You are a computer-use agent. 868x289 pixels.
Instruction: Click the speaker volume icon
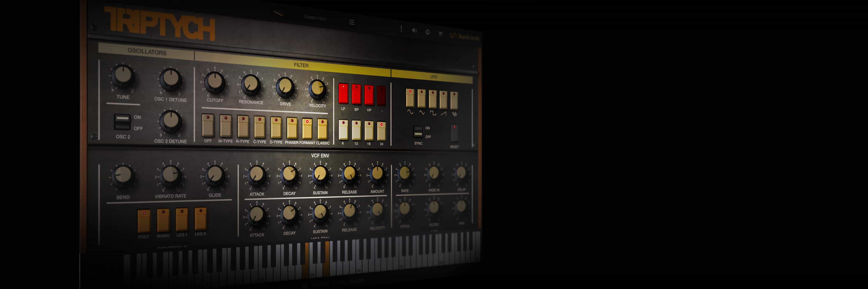414,31
